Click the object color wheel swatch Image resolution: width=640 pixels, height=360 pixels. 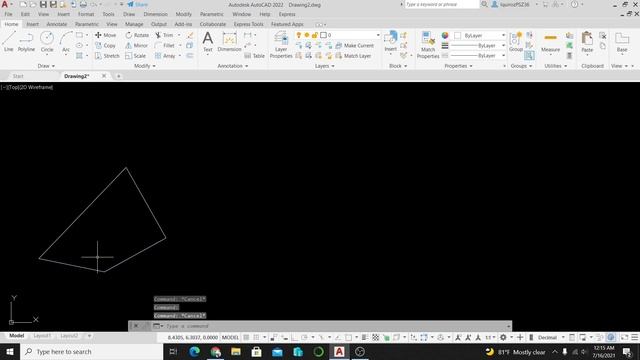pyautogui.click(x=445, y=36)
